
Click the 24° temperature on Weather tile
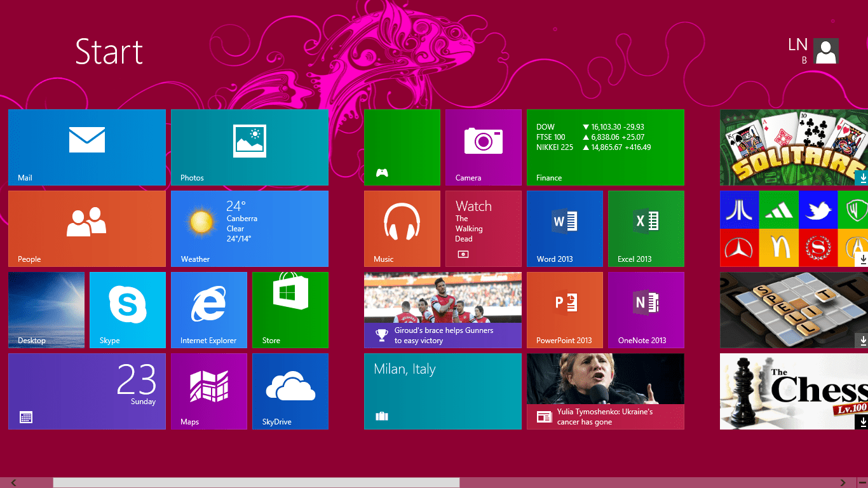[236, 206]
